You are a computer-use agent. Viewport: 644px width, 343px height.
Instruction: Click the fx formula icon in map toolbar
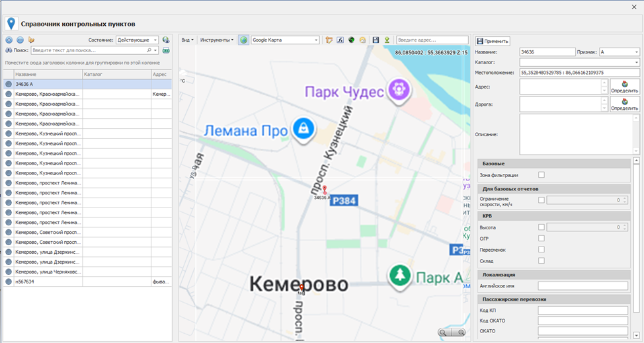(x=340, y=40)
